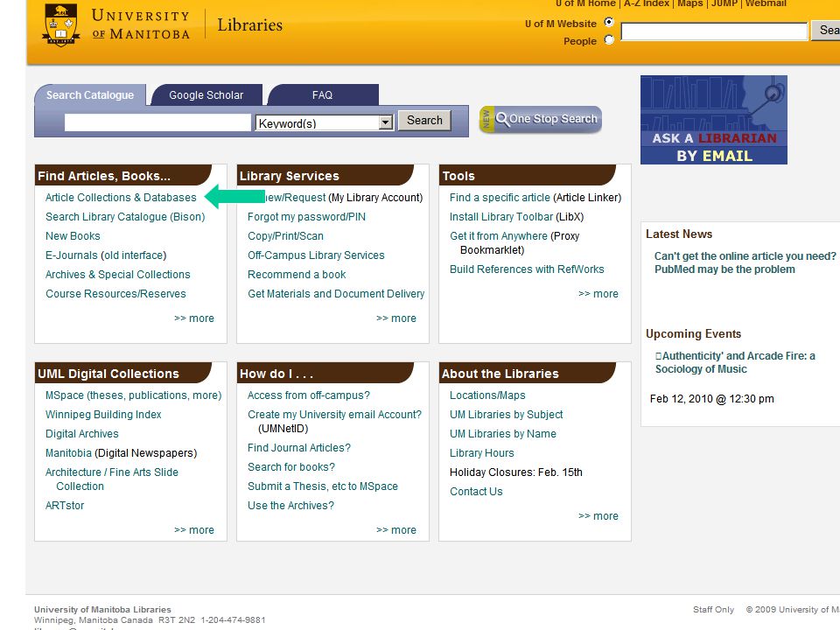Open E-Journals (old interface) link

pos(106,255)
